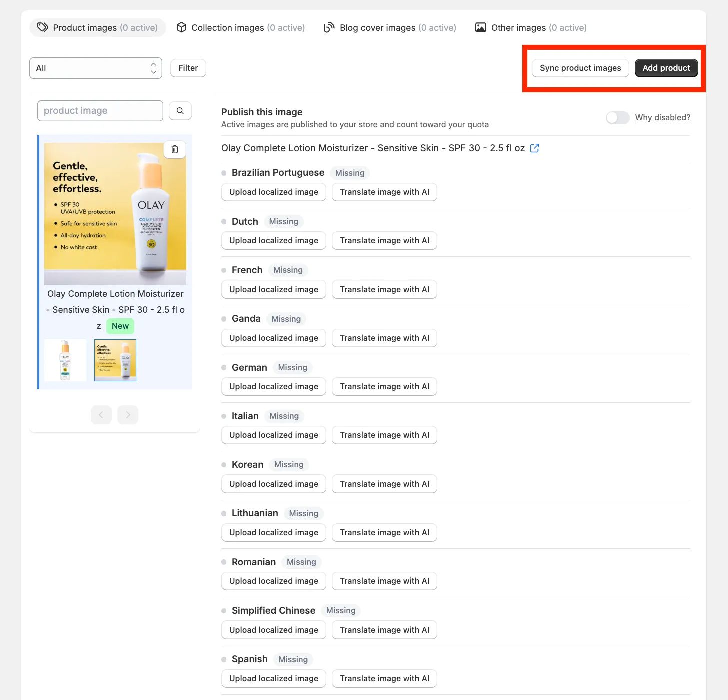Click the Missing badge beside Dutch
Viewport: 728px width, 700px height.
284,222
